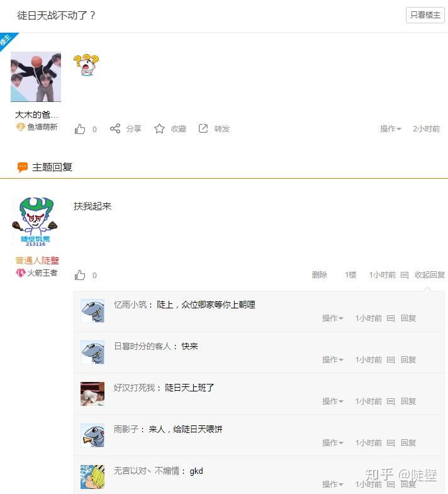Like the original post with thumbs-up icon
Screen dimensions: 448x494
pyautogui.click(x=80, y=129)
